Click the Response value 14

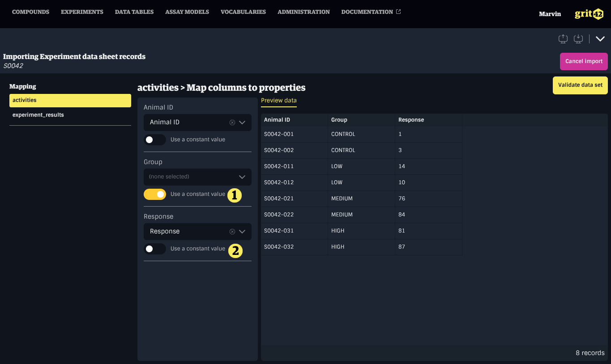coord(429,166)
